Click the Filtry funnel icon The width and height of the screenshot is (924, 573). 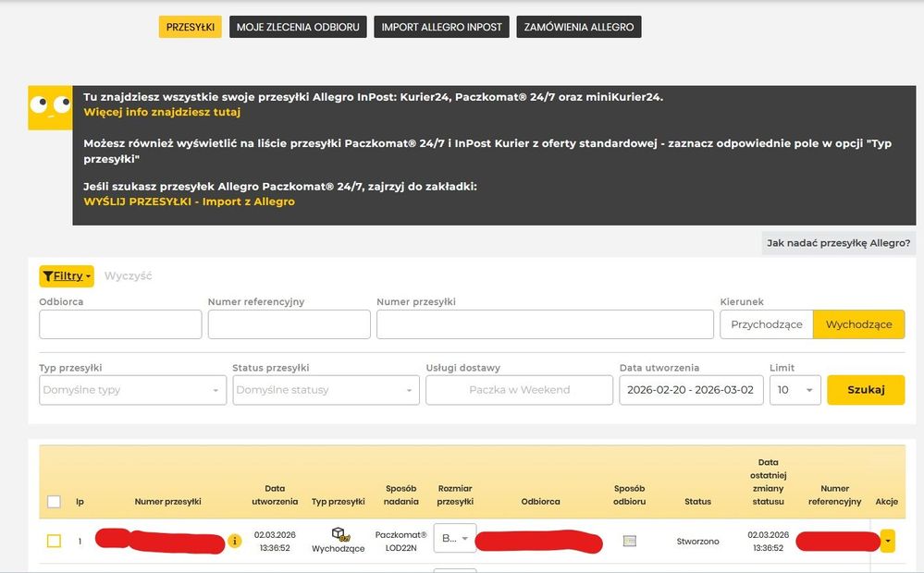(47, 275)
